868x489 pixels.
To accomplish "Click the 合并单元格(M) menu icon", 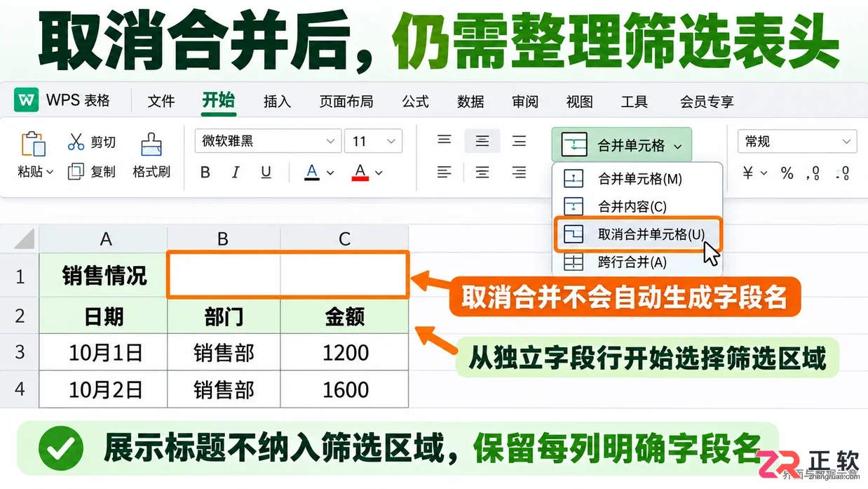I will point(574,179).
